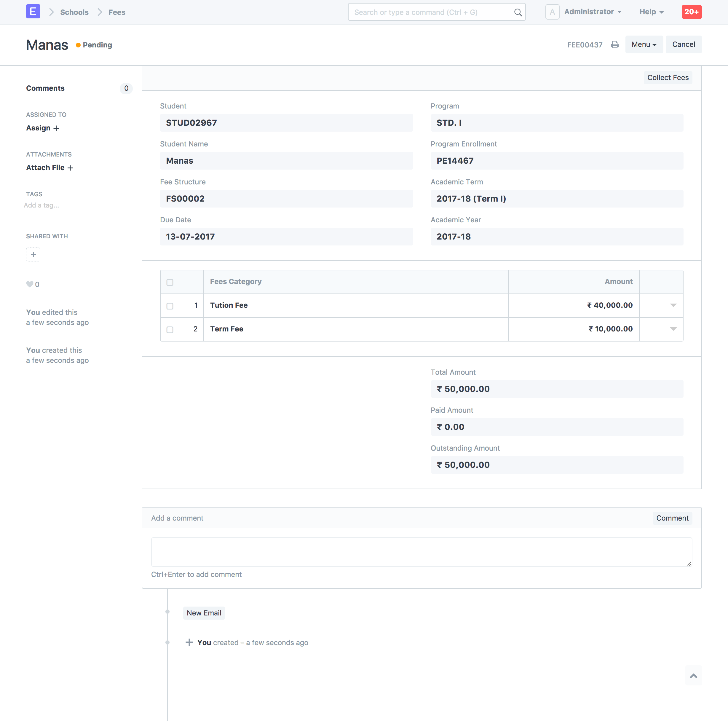
Task: Open the Administrator account dropdown
Action: click(592, 12)
